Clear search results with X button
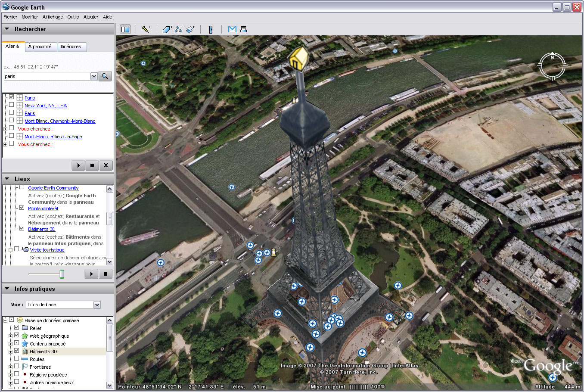Image resolution: width=584 pixels, height=392 pixels. [106, 165]
